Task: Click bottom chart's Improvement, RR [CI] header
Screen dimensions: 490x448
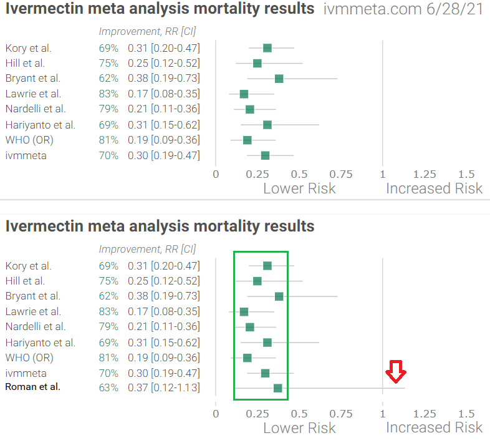Action: (147, 249)
